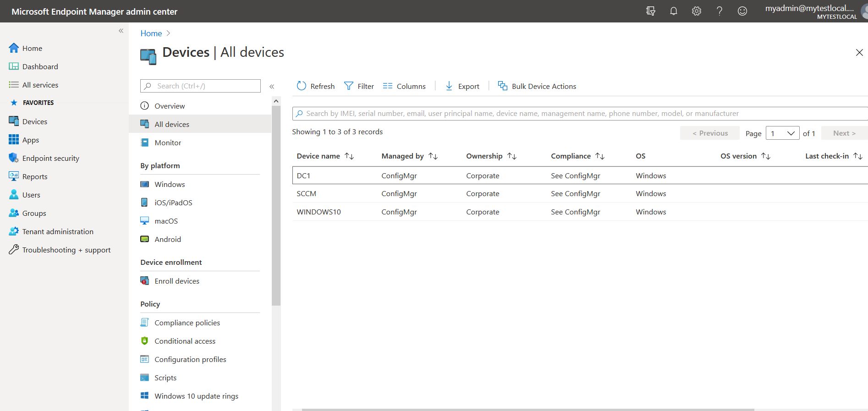Collapse the Devices submenu panel
The height and width of the screenshot is (411, 868).
(x=272, y=86)
